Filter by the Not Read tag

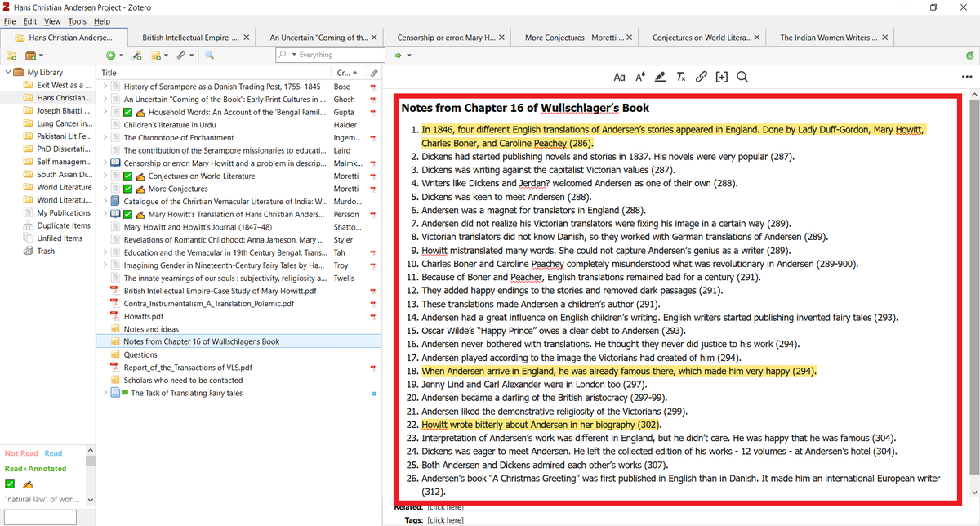click(21, 453)
